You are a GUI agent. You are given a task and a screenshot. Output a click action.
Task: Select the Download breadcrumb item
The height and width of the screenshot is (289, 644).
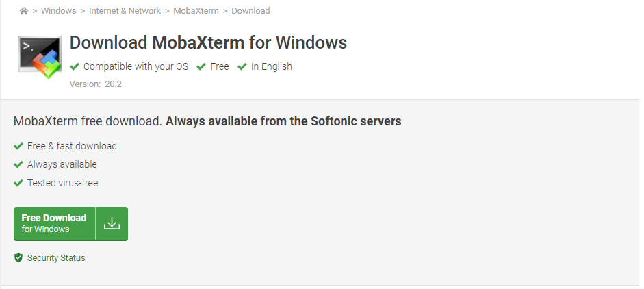click(x=250, y=11)
